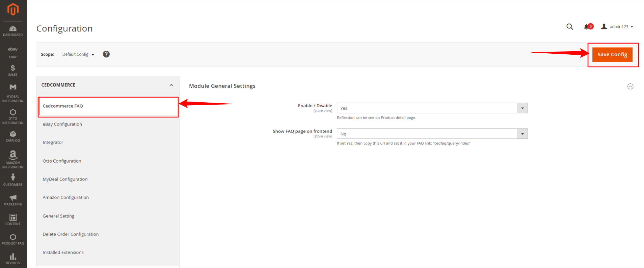
Task: Open the Customers sidebar menu
Action: 13,180
